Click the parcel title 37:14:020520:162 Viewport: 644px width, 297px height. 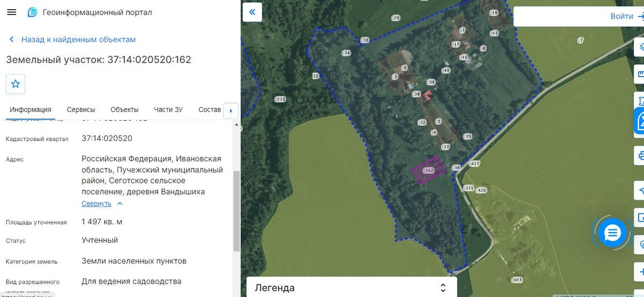pyautogui.click(x=99, y=60)
